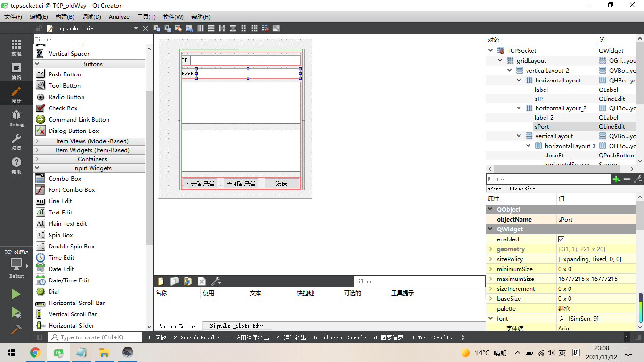Click the 打开客户端 button on the form
Viewport: 644px width, 362px height.
pos(199,183)
